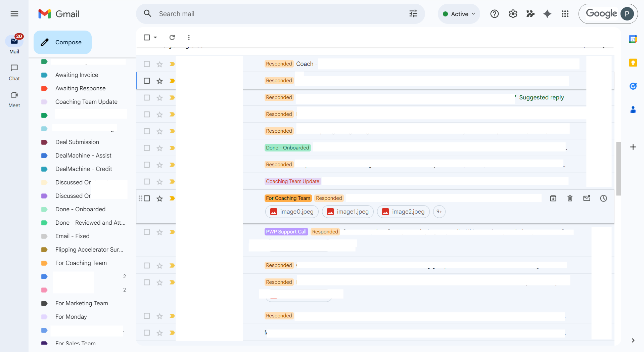Expand attachments with the 9+ chip
This screenshot has height=352, width=644.
point(439,212)
